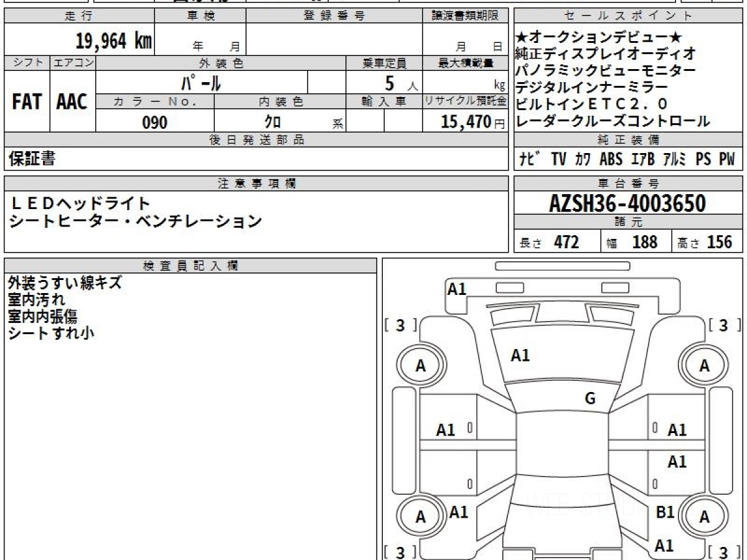This screenshot has height=560, width=747.
Task: Select the LEDヘッドライト note
Action: 82,203
